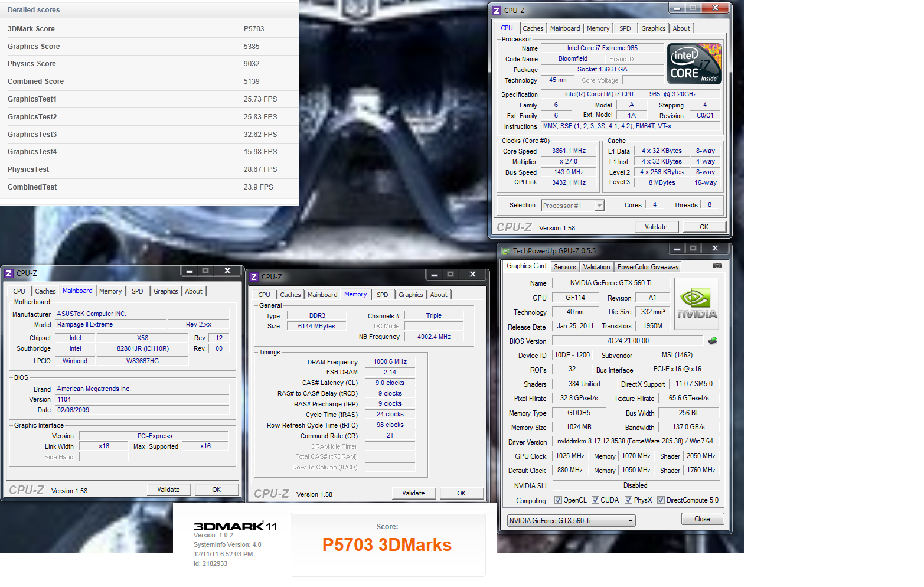
Task: Open Mainboard tab in the Memory CPU-Z window
Action: [x=322, y=295]
